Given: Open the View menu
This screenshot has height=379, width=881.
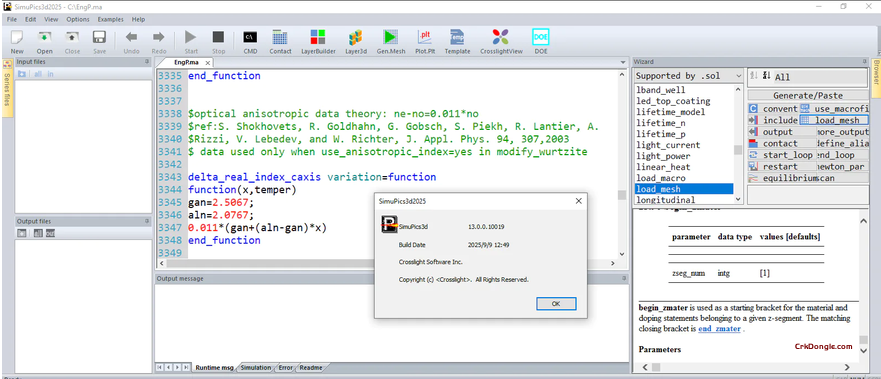Looking at the screenshot, I should click(51, 19).
